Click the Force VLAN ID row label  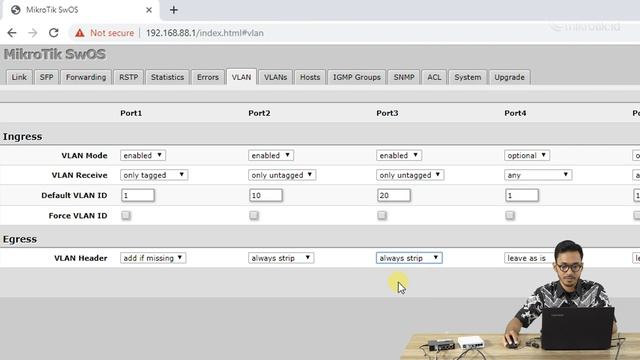(78, 216)
